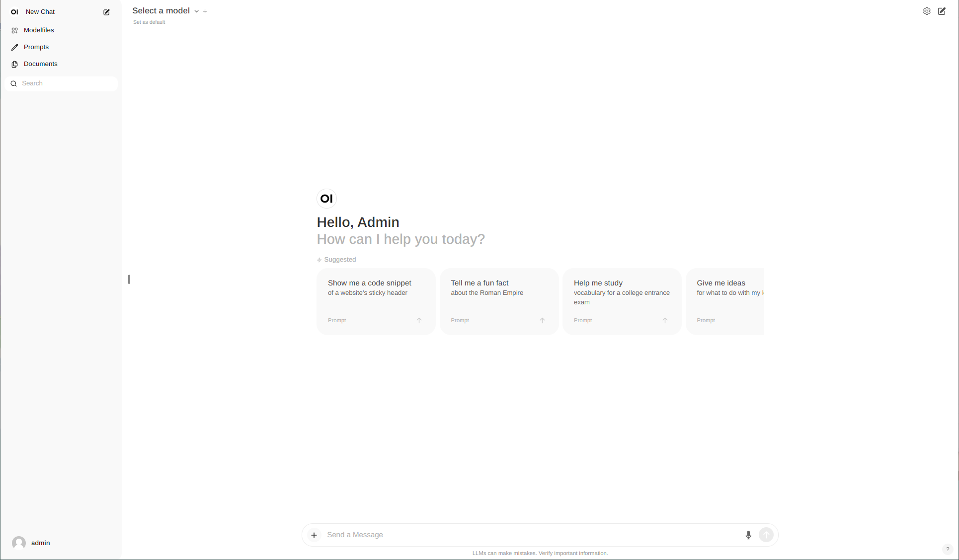Click the microphone voice input icon
The height and width of the screenshot is (560, 959).
[748, 535]
